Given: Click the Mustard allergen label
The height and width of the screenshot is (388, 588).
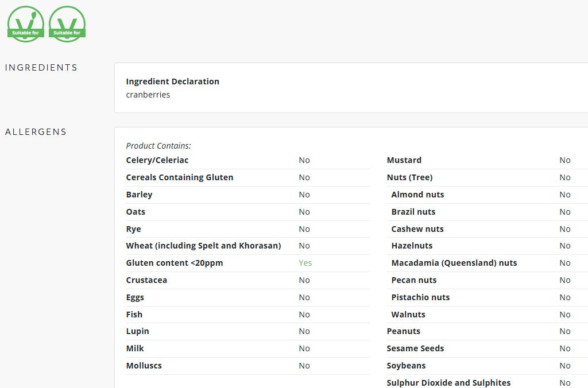Looking at the screenshot, I should tap(404, 160).
